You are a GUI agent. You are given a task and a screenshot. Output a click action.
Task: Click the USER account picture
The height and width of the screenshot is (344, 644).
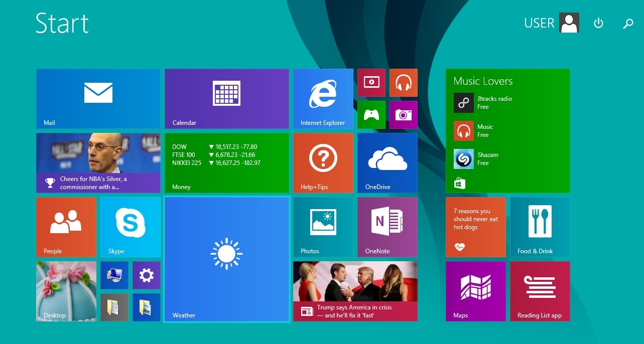569,23
